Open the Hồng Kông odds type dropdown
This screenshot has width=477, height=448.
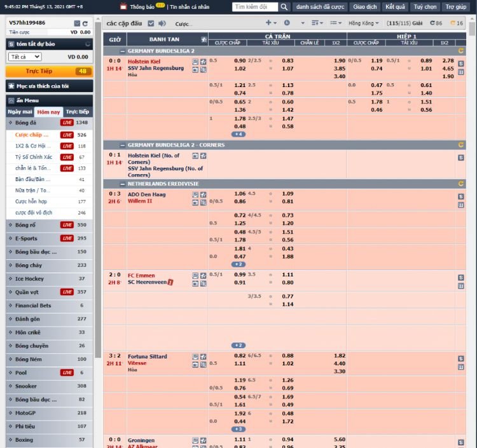pyautogui.click(x=363, y=24)
